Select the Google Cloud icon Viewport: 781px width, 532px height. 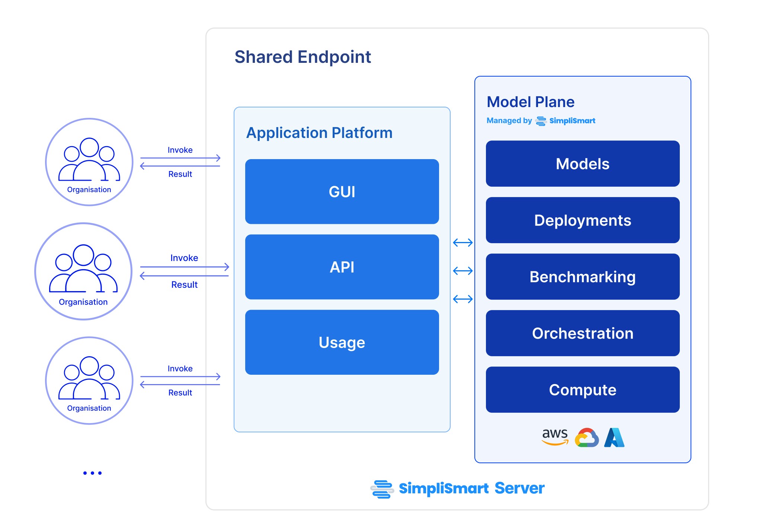click(587, 438)
